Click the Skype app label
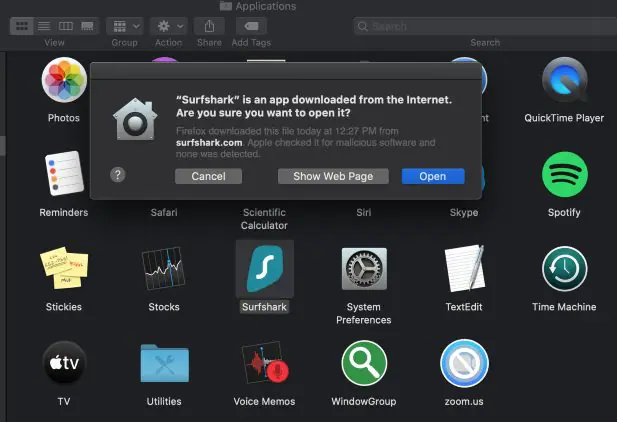Screen dimensions: 617x422 [x=464, y=213]
